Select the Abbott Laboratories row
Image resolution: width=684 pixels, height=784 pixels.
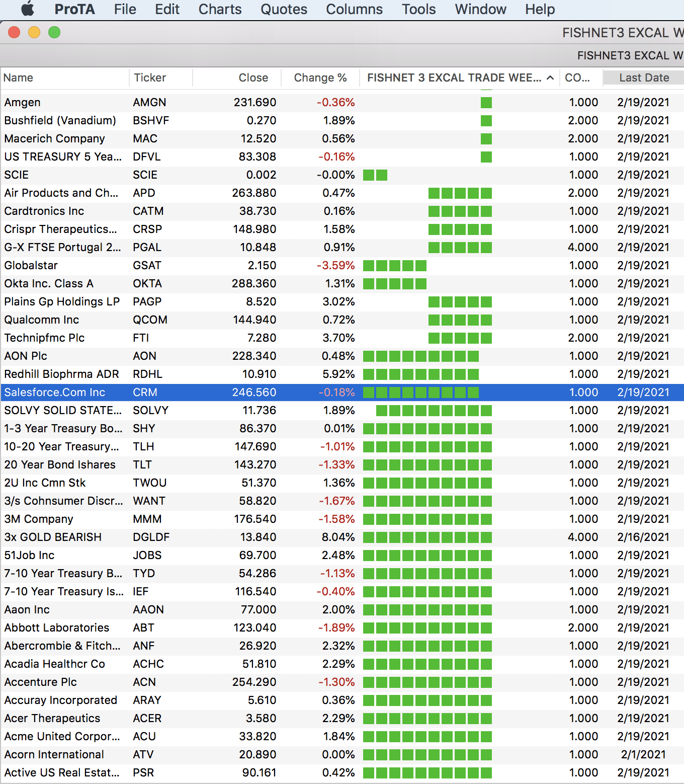[x=342, y=628]
